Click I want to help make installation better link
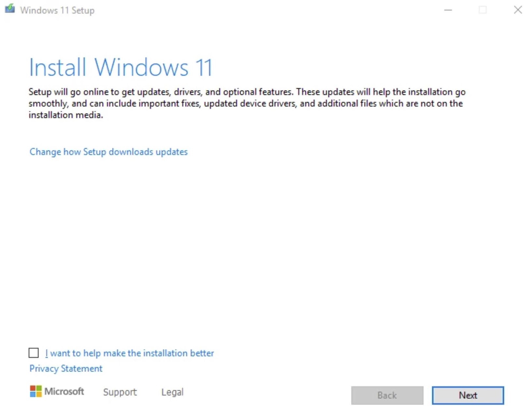The height and width of the screenshot is (416, 532). [x=130, y=353]
